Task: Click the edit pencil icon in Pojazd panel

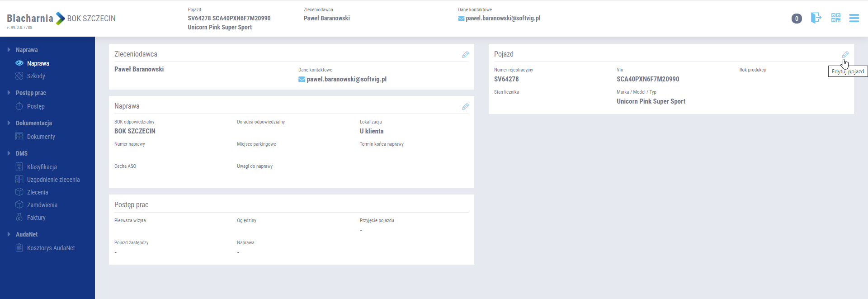Action: pos(845,55)
